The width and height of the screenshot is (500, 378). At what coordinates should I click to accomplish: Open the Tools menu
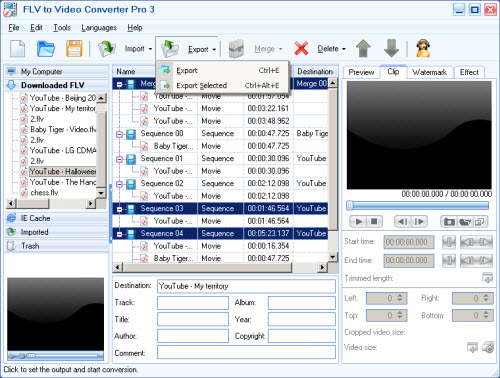pos(62,28)
